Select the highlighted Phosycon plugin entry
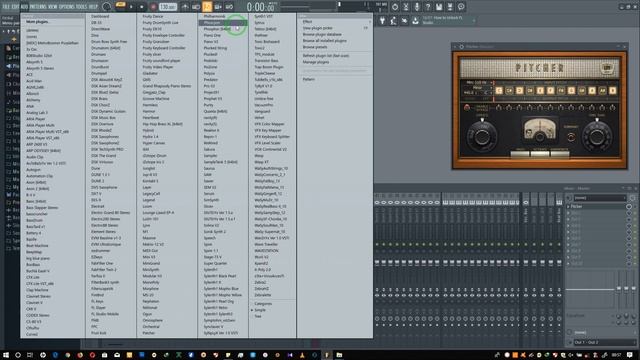Screen dimensions: 640x360 click(x=223, y=23)
